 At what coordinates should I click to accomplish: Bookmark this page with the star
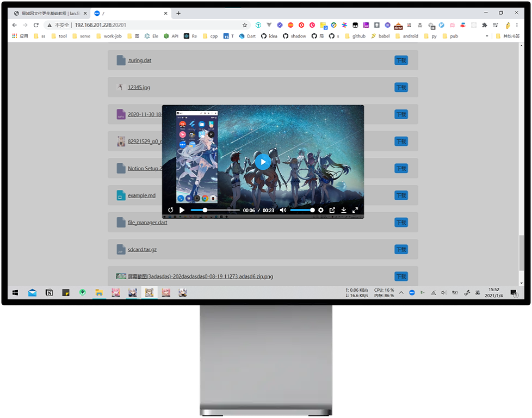pos(245,25)
